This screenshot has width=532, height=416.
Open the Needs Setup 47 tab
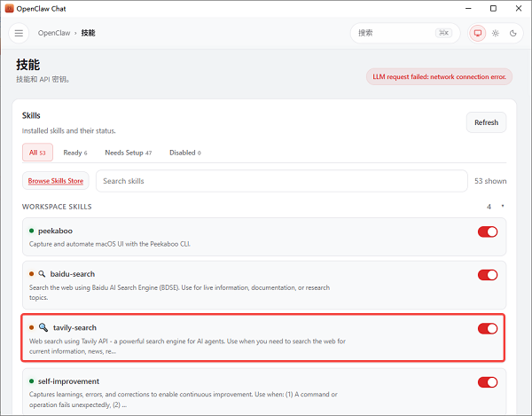129,153
